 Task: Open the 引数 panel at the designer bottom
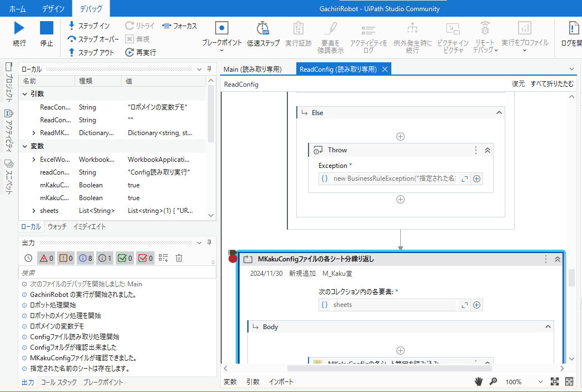pyautogui.click(x=253, y=381)
